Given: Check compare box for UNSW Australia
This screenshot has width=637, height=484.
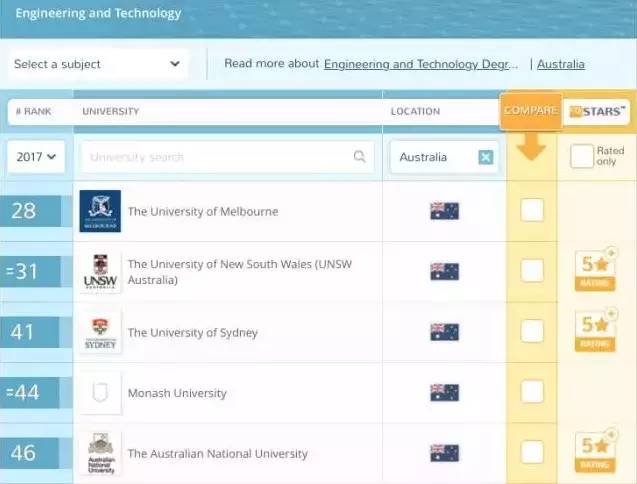Looking at the screenshot, I should (x=532, y=270).
